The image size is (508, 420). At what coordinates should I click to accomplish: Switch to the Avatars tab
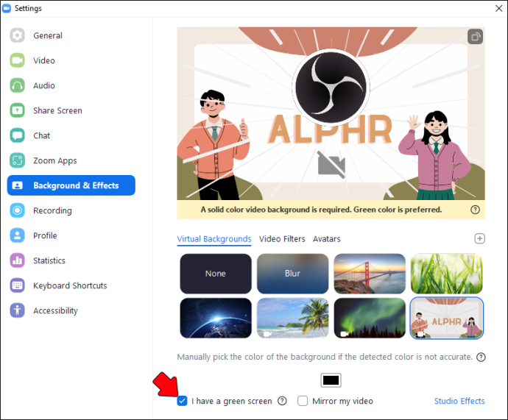click(x=327, y=239)
